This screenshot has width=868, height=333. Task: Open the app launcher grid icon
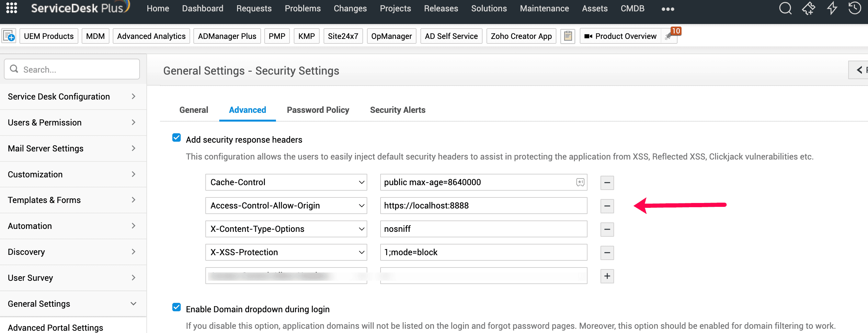[11, 8]
